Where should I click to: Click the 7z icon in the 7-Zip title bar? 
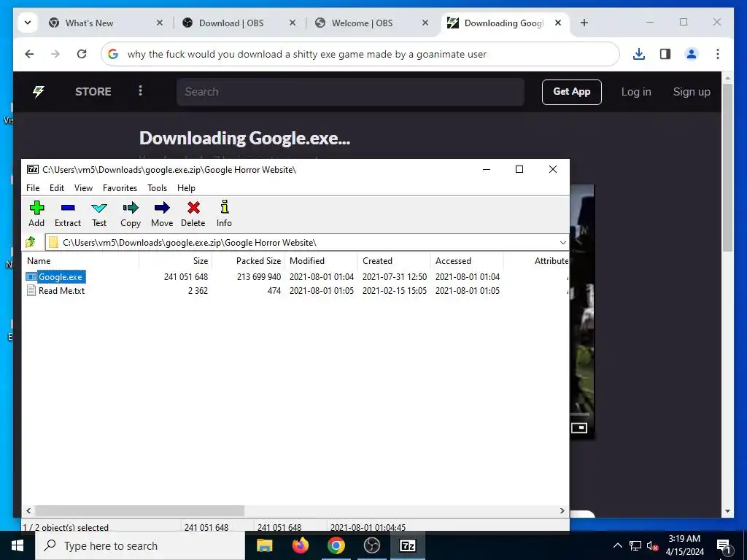coord(33,169)
